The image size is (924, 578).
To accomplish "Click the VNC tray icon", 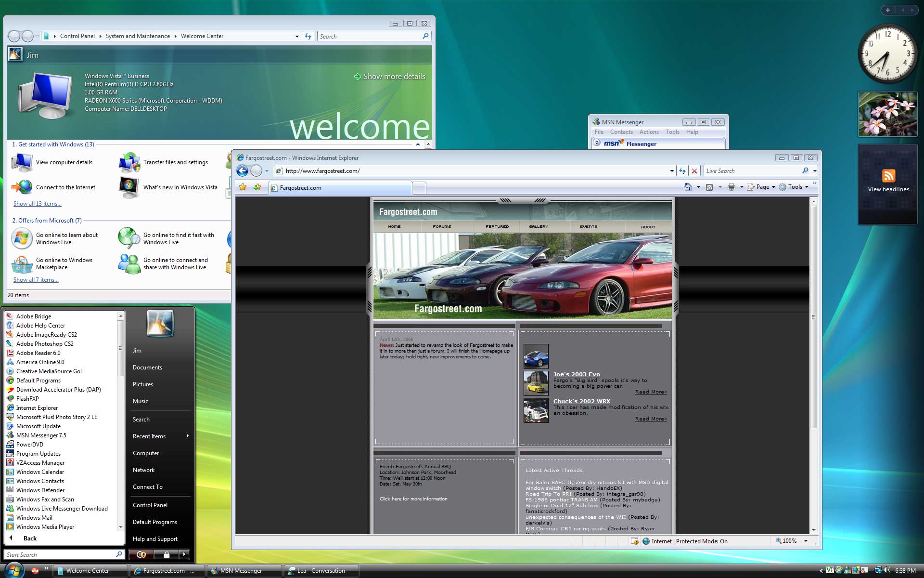I will coord(830,570).
